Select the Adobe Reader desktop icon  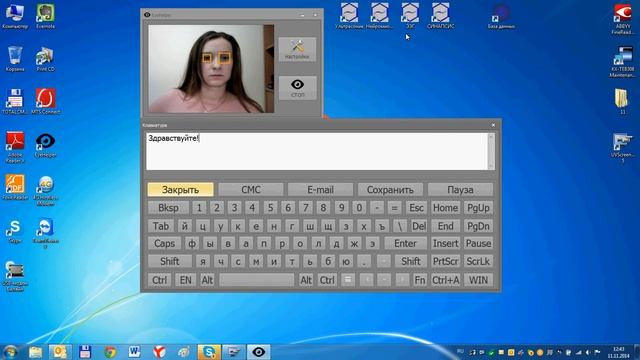pyautogui.click(x=15, y=147)
